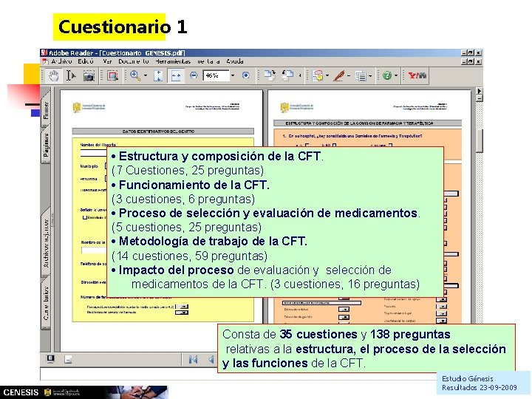Open the Edición menu
532x399 pixels.
pyautogui.click(x=86, y=61)
